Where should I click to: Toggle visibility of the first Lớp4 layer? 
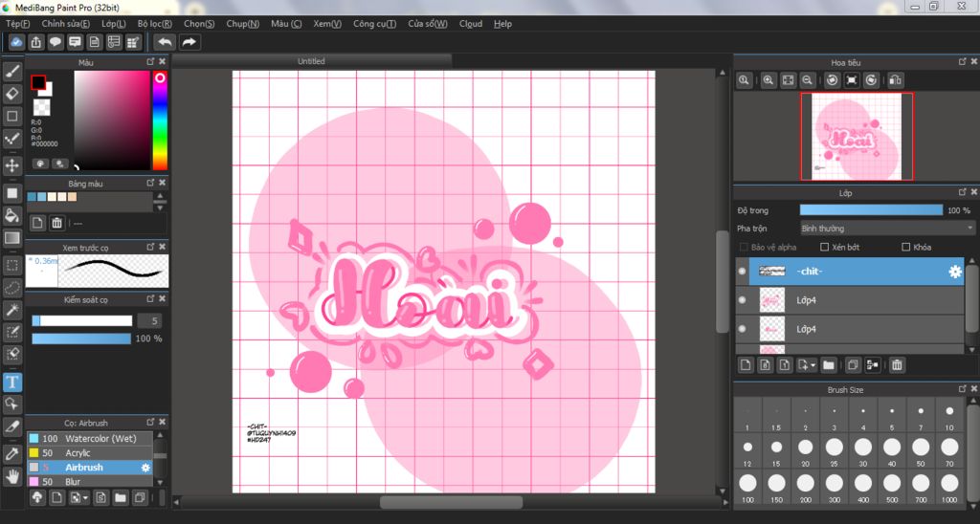tap(742, 300)
